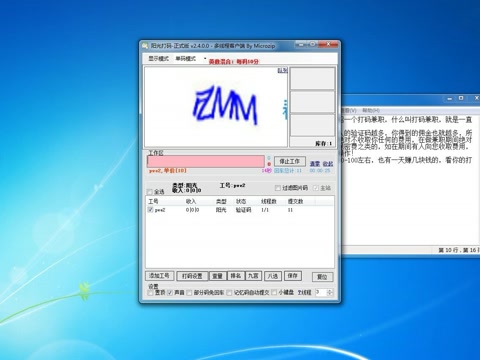This screenshot has height=360, width=480.
Task: Click the 状态 column header
Action: [241, 201]
